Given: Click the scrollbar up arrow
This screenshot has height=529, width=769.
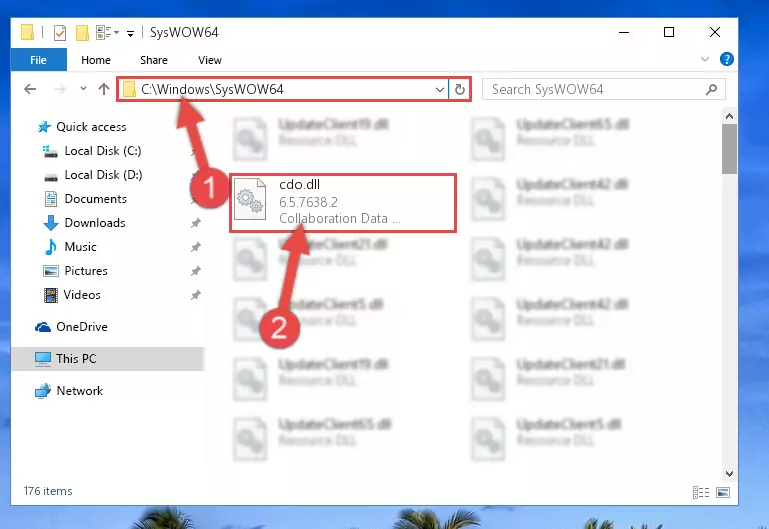Looking at the screenshot, I should [729, 116].
